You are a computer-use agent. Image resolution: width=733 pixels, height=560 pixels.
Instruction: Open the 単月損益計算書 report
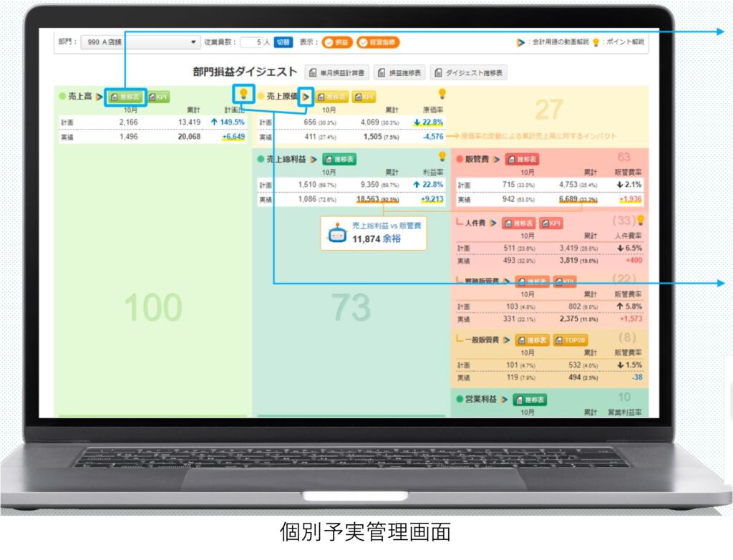[337, 72]
